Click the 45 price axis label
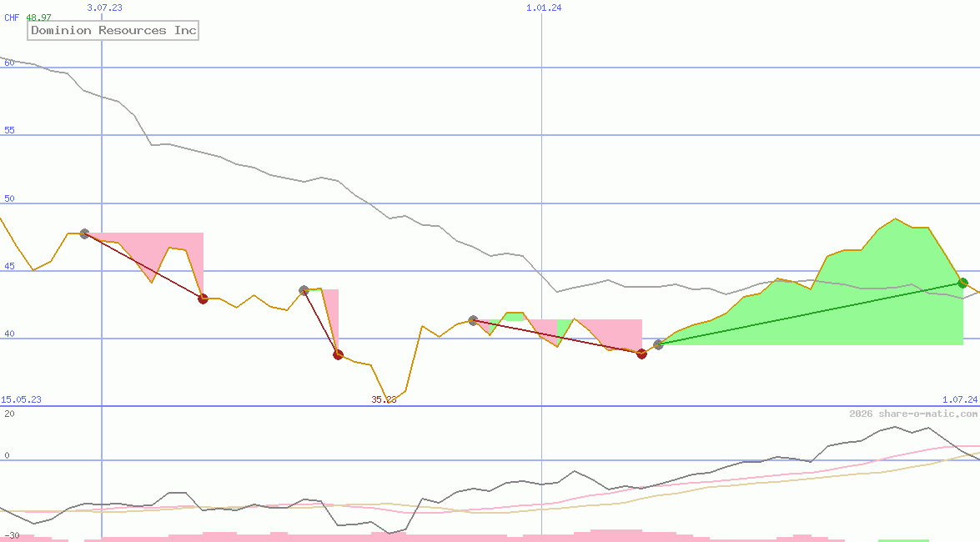 9,266
